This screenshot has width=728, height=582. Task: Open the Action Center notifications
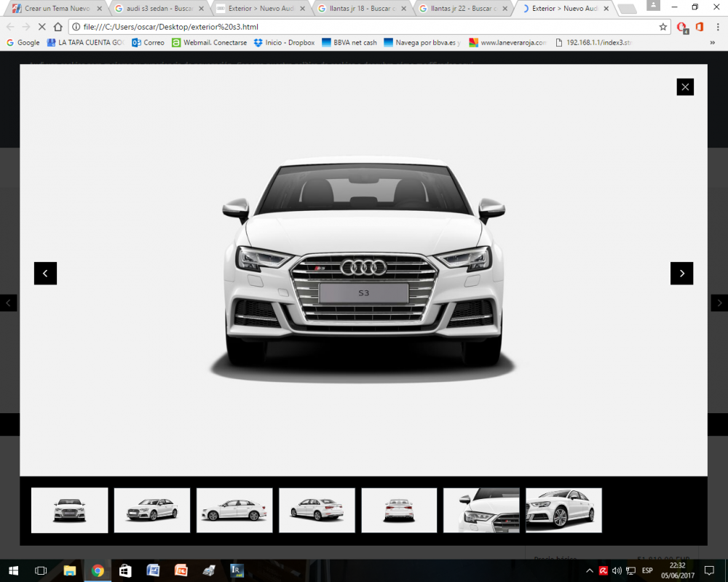pos(709,570)
